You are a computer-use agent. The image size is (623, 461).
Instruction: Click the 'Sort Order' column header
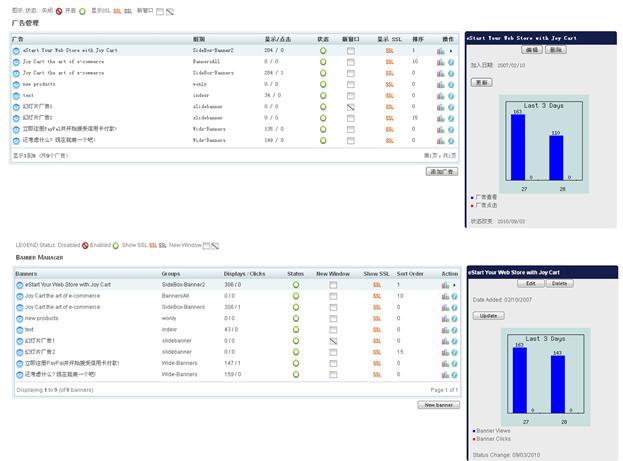coord(410,274)
